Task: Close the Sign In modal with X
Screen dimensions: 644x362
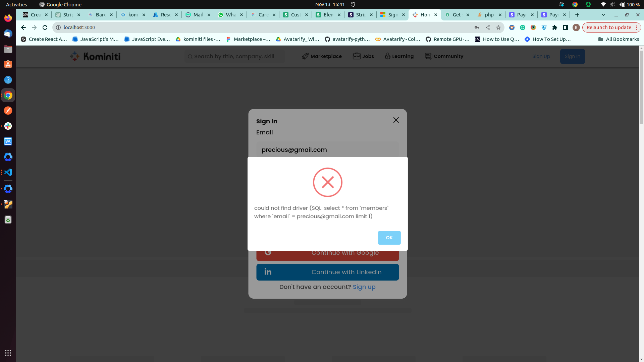Action: click(396, 120)
